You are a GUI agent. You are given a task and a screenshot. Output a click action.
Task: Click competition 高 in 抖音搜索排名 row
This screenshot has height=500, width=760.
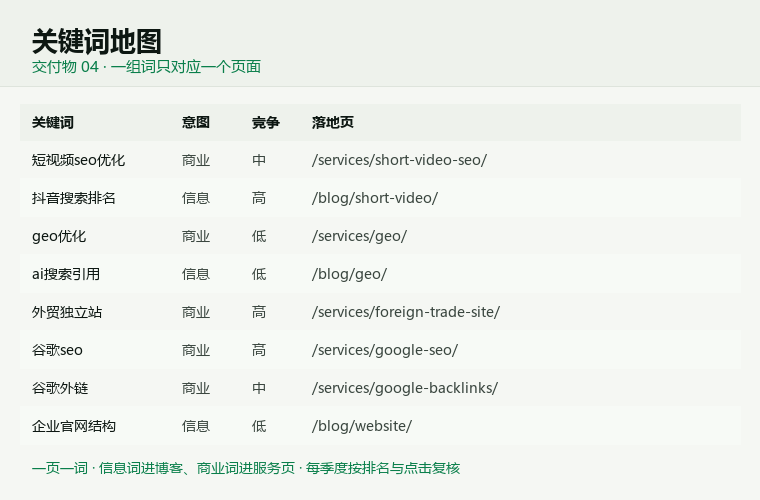click(x=259, y=198)
